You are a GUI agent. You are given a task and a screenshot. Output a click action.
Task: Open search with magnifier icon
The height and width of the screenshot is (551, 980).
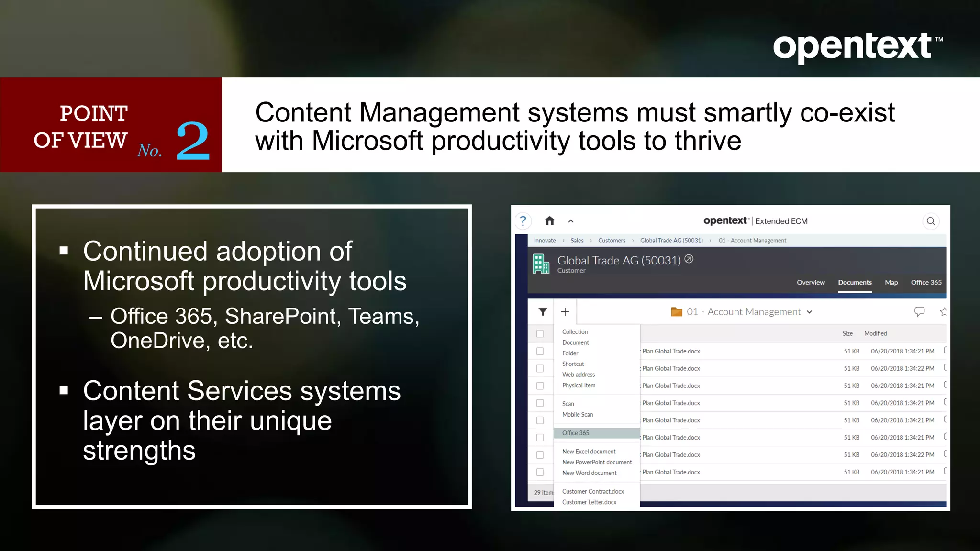point(931,221)
